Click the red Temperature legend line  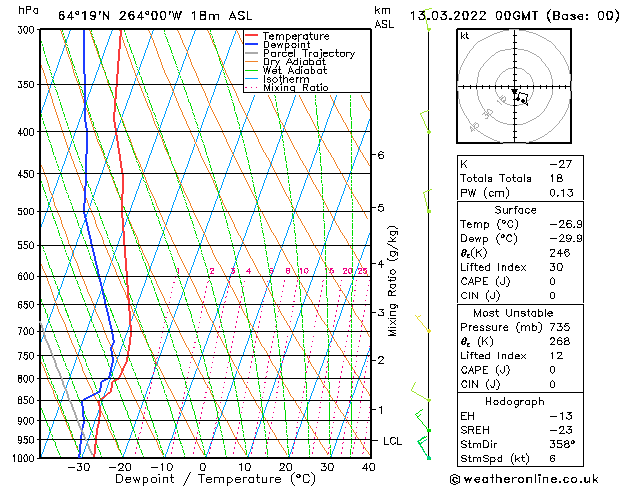point(252,35)
